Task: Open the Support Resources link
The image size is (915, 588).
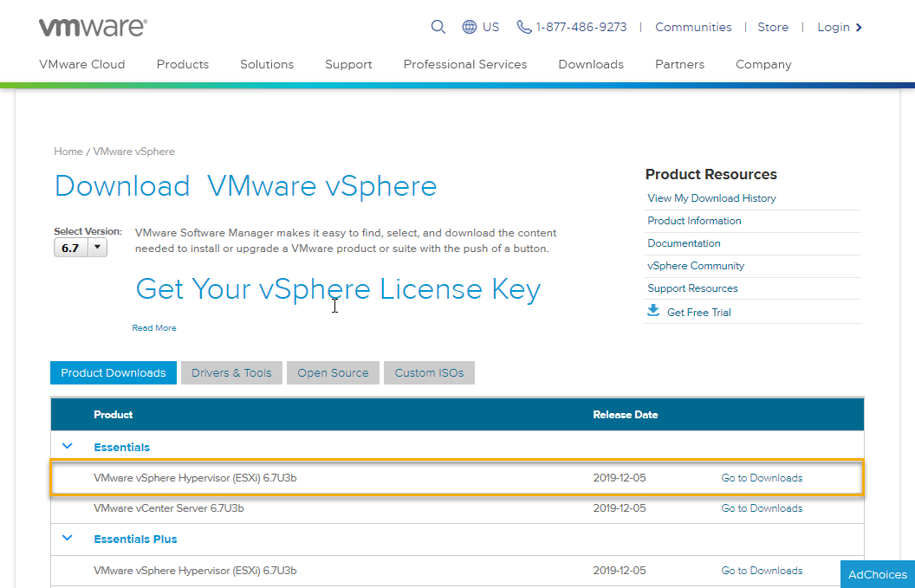Action: tap(692, 288)
